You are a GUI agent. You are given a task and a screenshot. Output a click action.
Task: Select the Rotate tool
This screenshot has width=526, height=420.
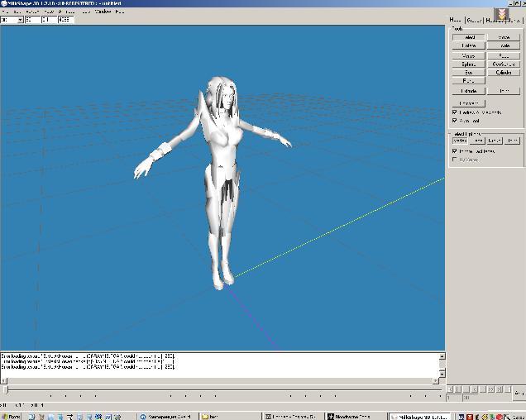[469, 46]
